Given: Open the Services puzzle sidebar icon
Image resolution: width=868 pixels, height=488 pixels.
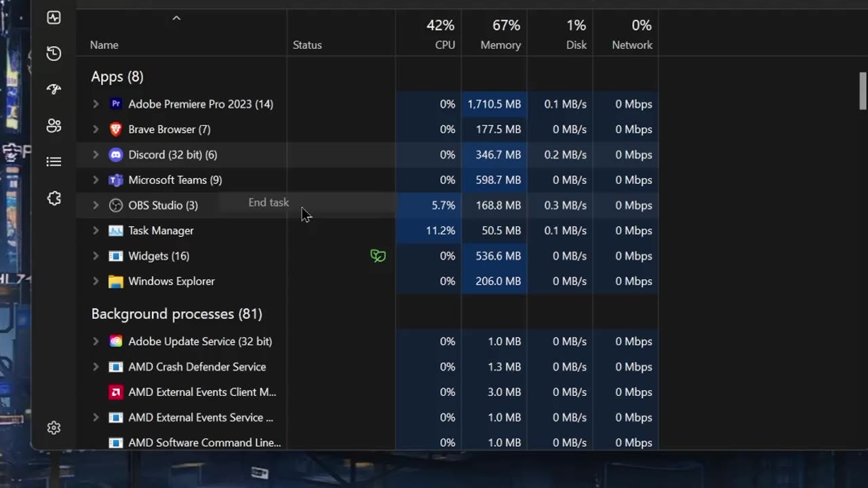Looking at the screenshot, I should tap(54, 198).
